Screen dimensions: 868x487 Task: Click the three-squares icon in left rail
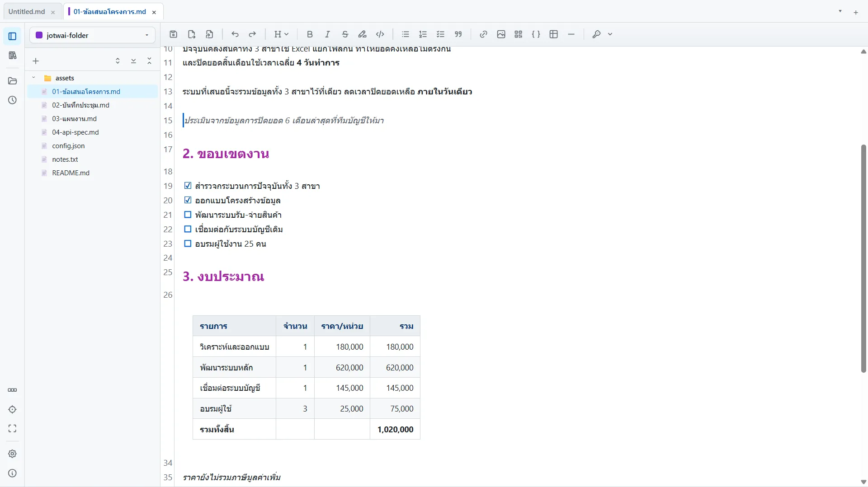click(x=12, y=390)
